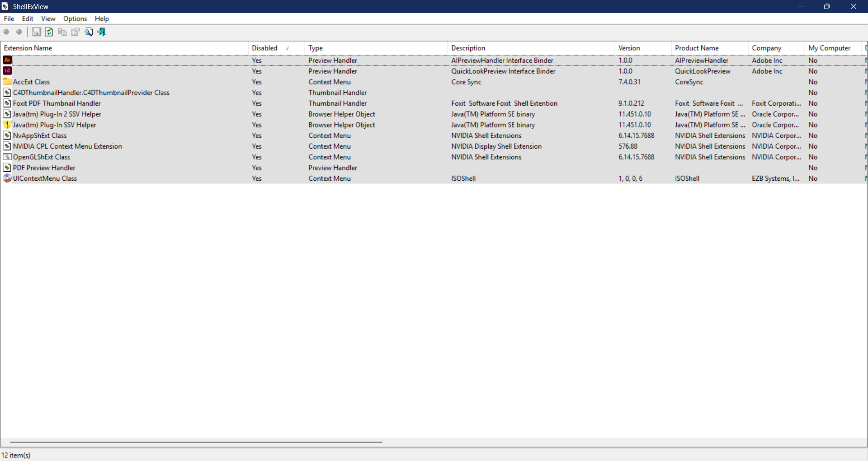The width and height of the screenshot is (868, 461).
Task: Open the Options menu
Action: [75, 19]
